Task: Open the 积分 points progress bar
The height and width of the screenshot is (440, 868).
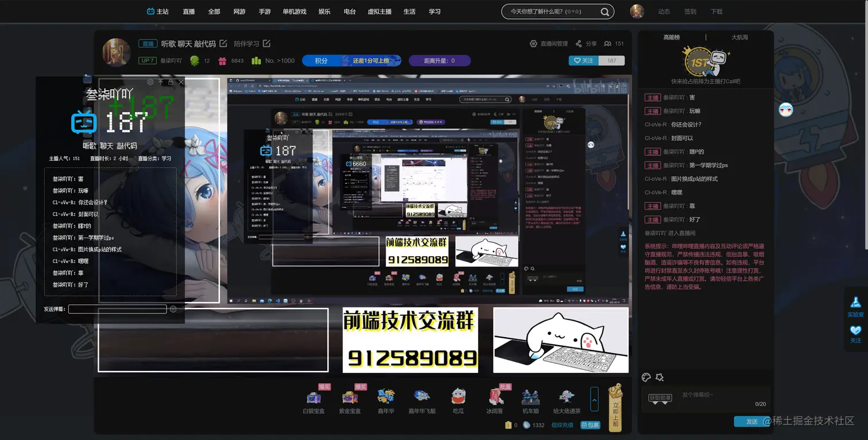Action: (351, 60)
